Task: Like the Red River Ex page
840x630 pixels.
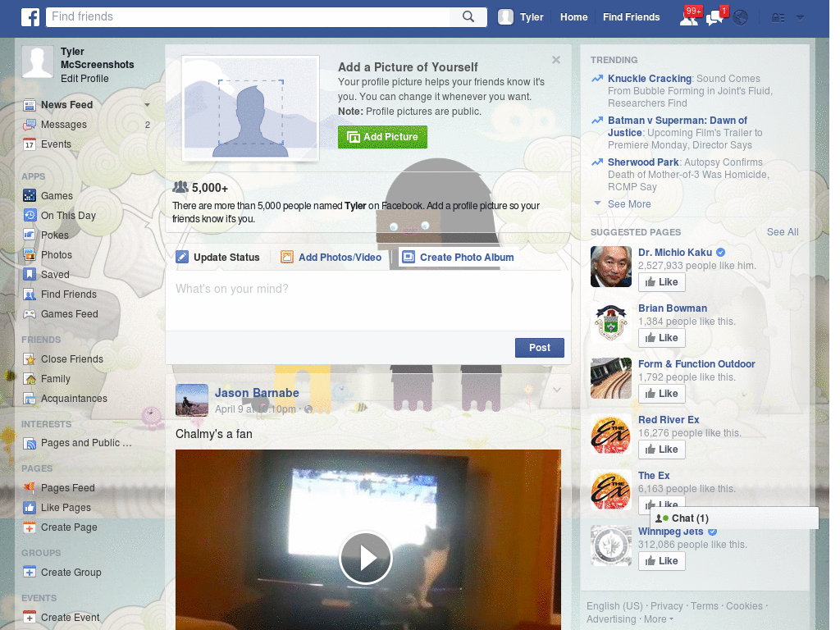Action: pos(662,450)
